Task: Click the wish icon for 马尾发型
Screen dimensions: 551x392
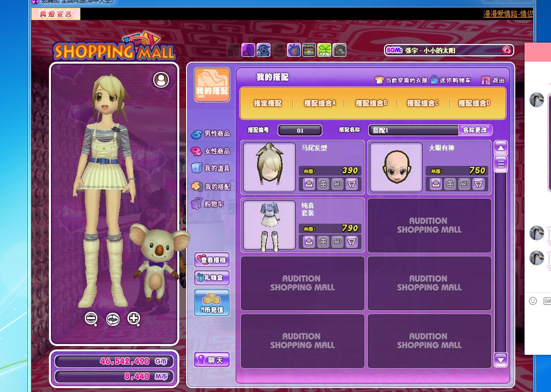Action: tap(337, 184)
